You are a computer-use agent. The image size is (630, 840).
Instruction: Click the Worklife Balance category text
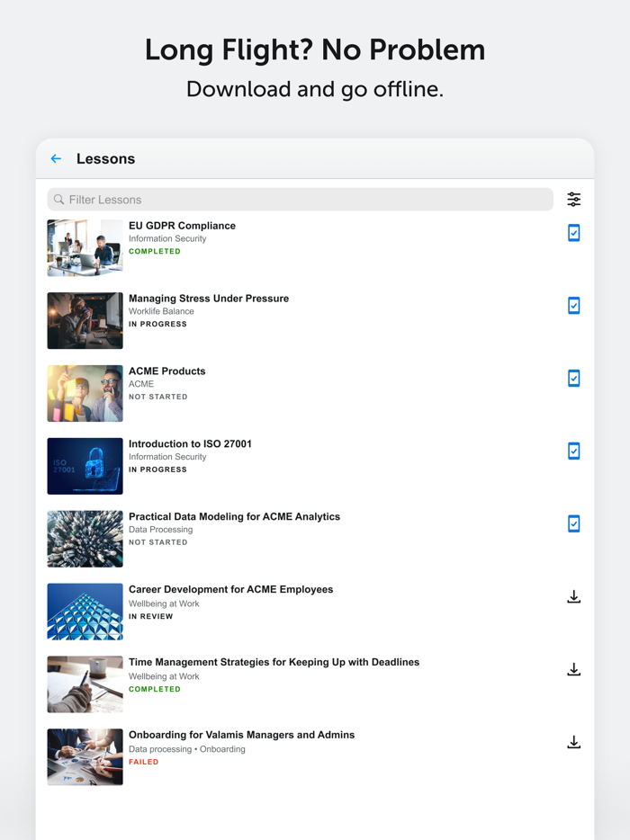click(161, 311)
